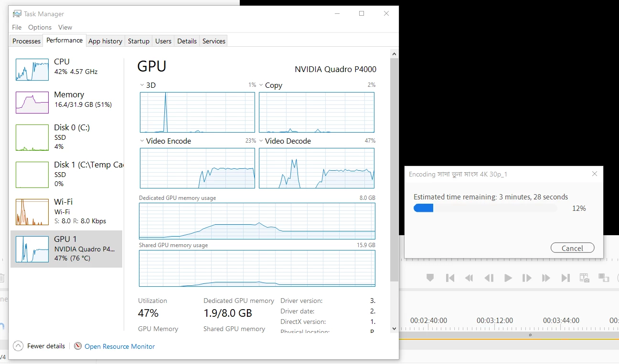Open the File menu in Task Manager

point(17,27)
